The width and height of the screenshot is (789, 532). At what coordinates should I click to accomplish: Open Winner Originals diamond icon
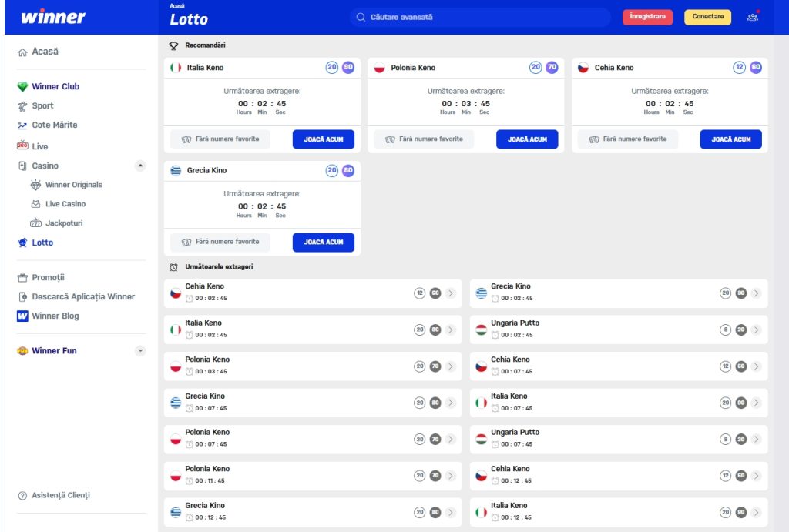(x=35, y=185)
